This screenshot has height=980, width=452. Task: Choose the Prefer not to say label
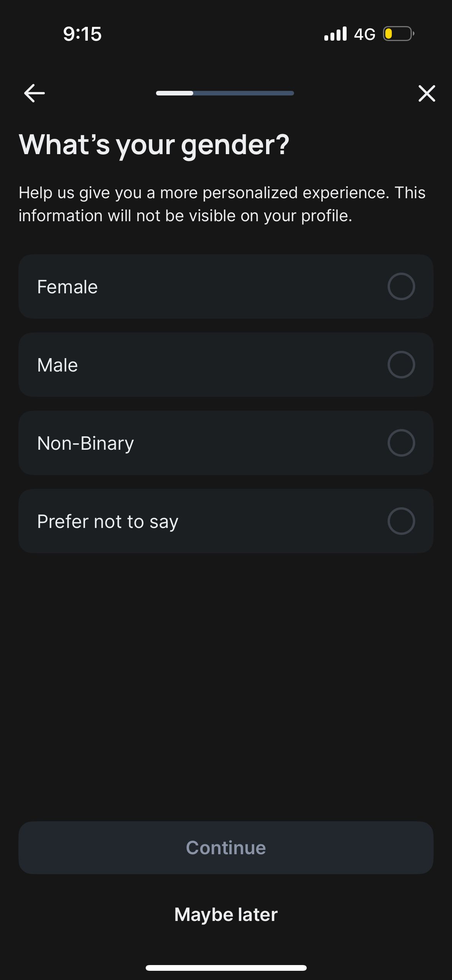(108, 522)
